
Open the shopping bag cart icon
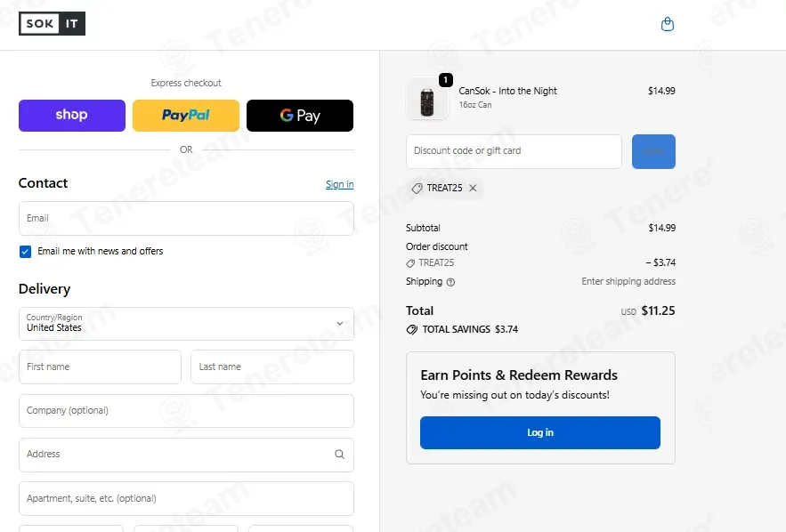668,24
